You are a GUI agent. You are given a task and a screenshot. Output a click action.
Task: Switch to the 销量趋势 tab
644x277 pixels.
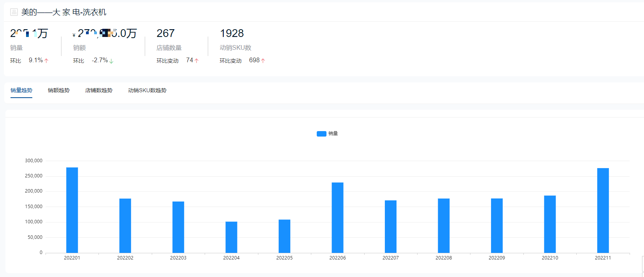(x=21, y=90)
